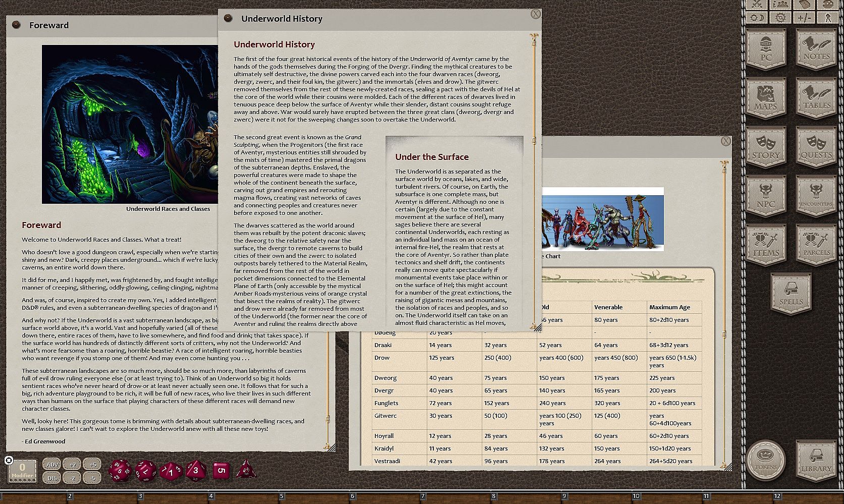This screenshot has height=504, width=844.
Task: Open the NPC sidebar button
Action: pos(766,196)
